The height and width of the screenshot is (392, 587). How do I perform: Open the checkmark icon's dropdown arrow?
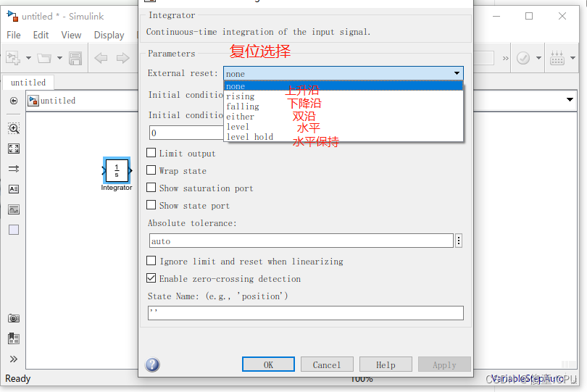pyautogui.click(x=538, y=58)
